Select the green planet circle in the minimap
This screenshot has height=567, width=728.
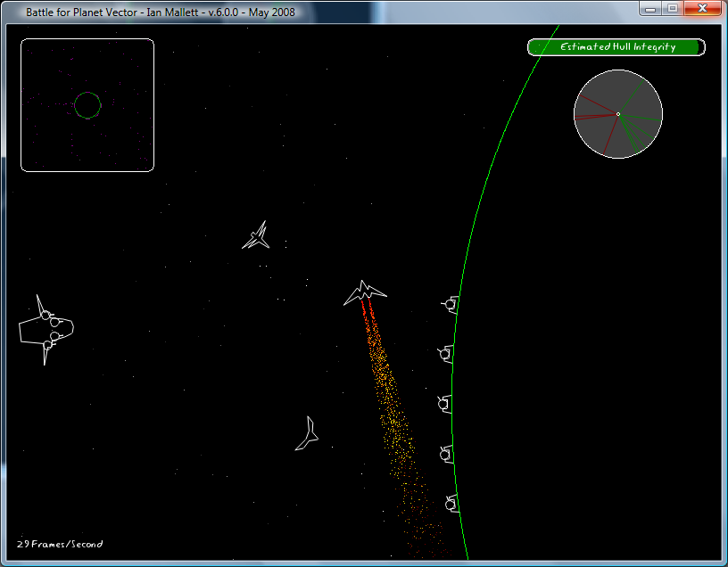[x=87, y=105]
